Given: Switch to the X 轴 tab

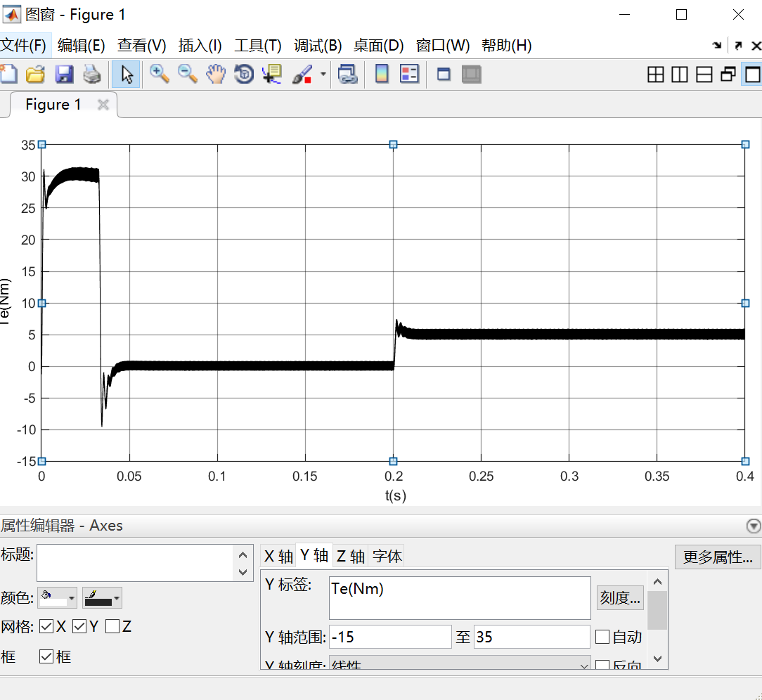Looking at the screenshot, I should 278,556.
